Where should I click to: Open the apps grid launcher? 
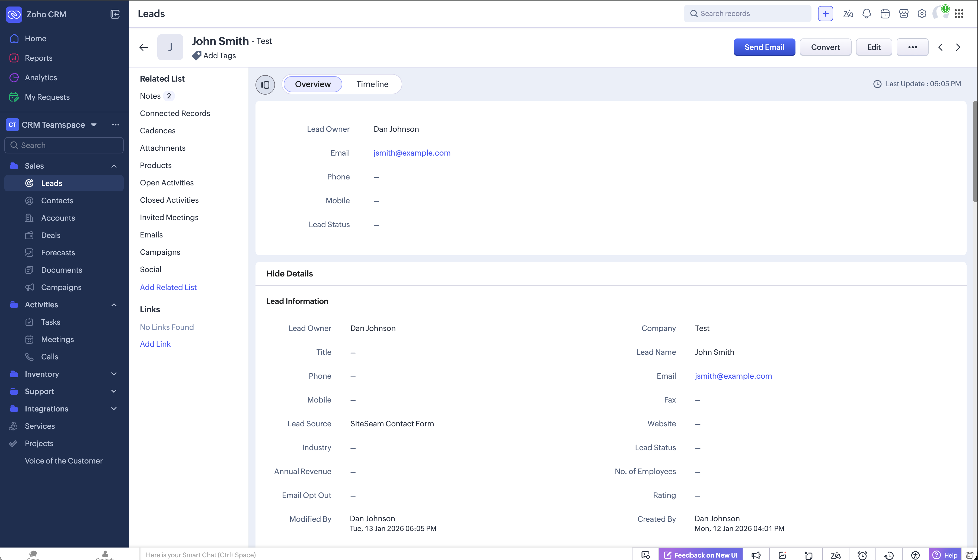959,14
